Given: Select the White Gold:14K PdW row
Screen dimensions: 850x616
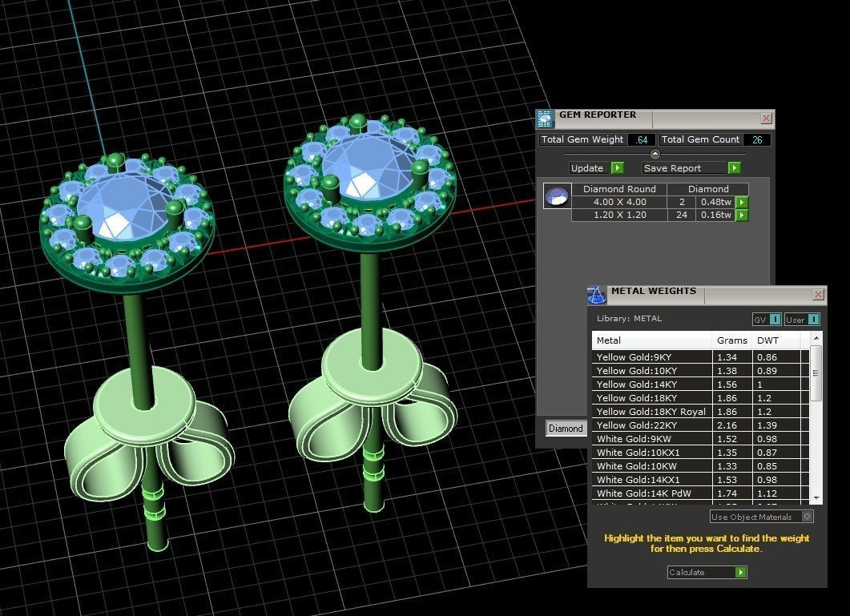Looking at the screenshot, I should coord(701,493).
